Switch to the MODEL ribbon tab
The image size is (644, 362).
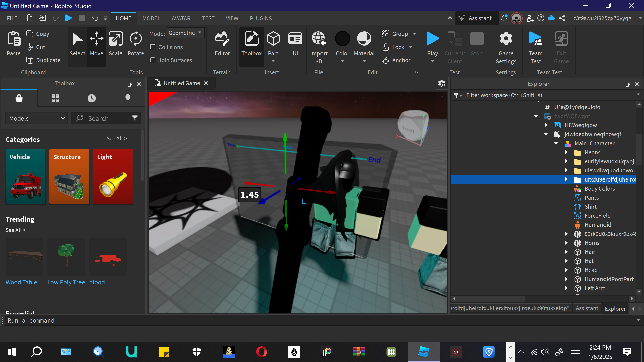pyautogui.click(x=151, y=18)
